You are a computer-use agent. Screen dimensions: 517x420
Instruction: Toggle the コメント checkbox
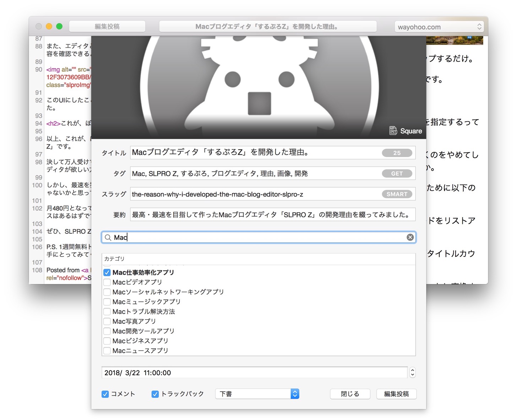(x=105, y=394)
